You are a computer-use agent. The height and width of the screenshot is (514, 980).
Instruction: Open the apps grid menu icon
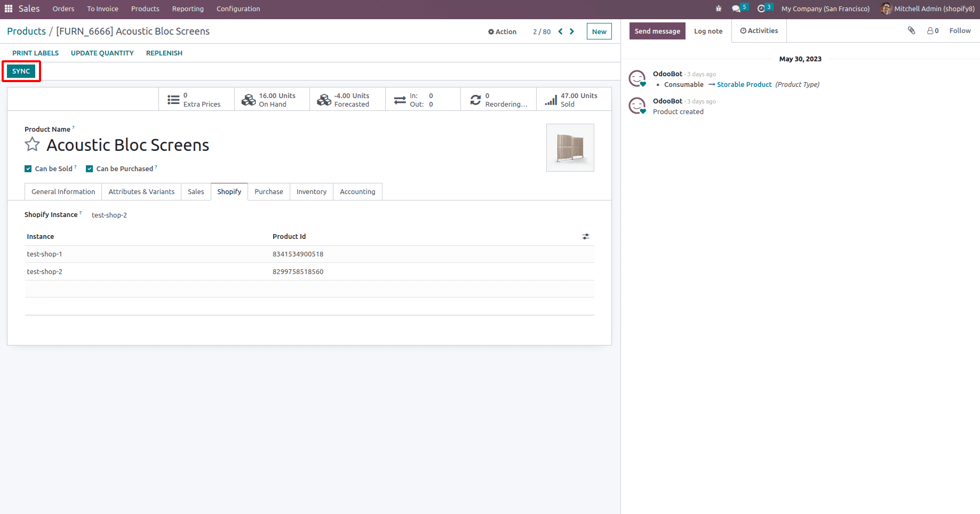(x=9, y=9)
